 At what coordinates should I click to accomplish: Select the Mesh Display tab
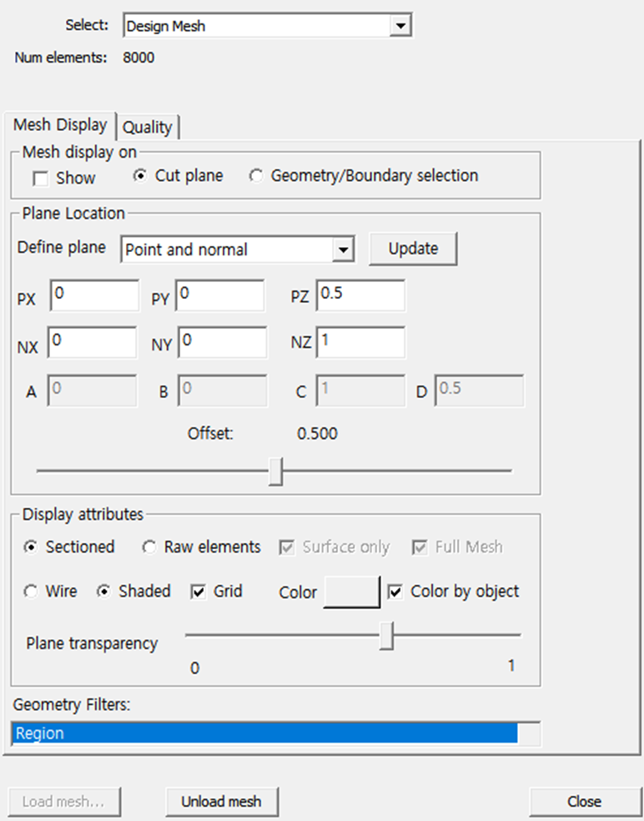[x=60, y=125]
